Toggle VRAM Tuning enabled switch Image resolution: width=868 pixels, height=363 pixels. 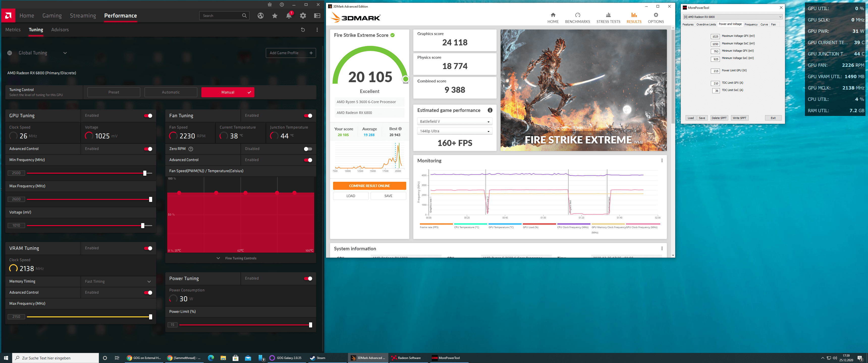coord(148,248)
